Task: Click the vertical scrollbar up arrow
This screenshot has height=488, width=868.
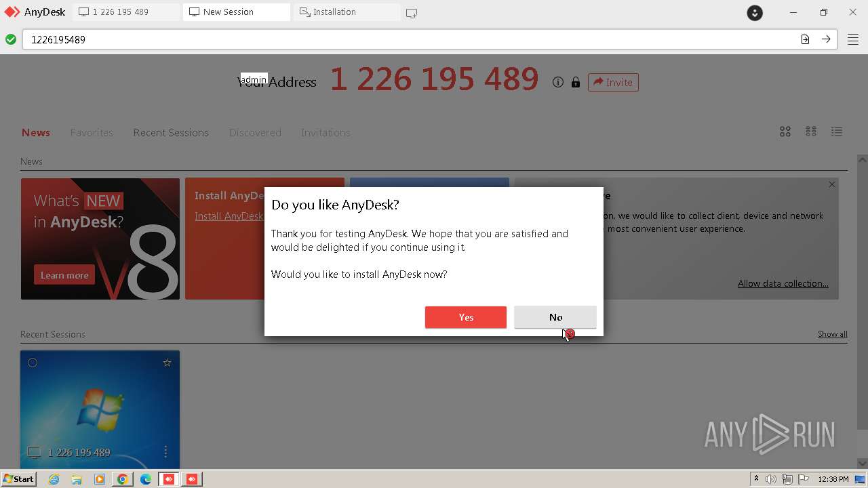Action: pos(863,160)
